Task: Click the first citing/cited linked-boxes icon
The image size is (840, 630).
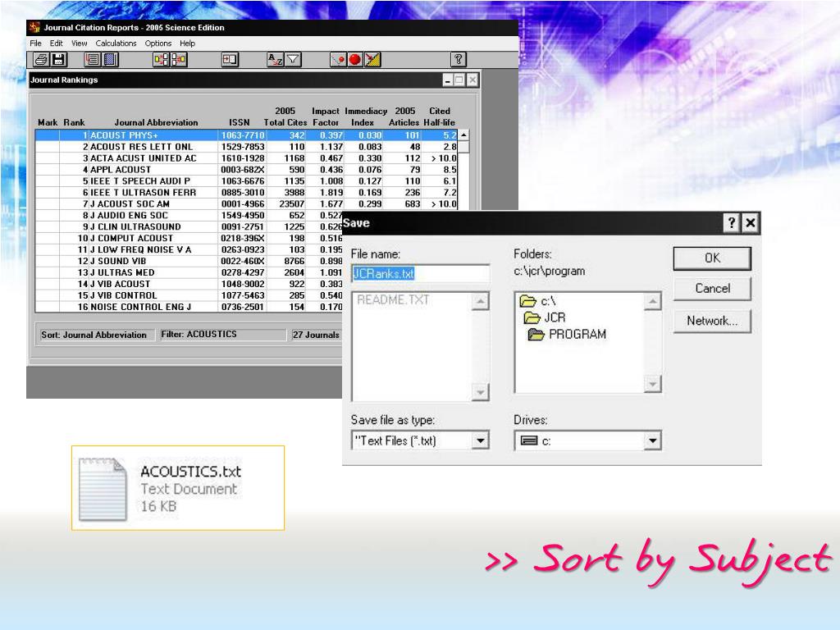Action: pos(162,59)
